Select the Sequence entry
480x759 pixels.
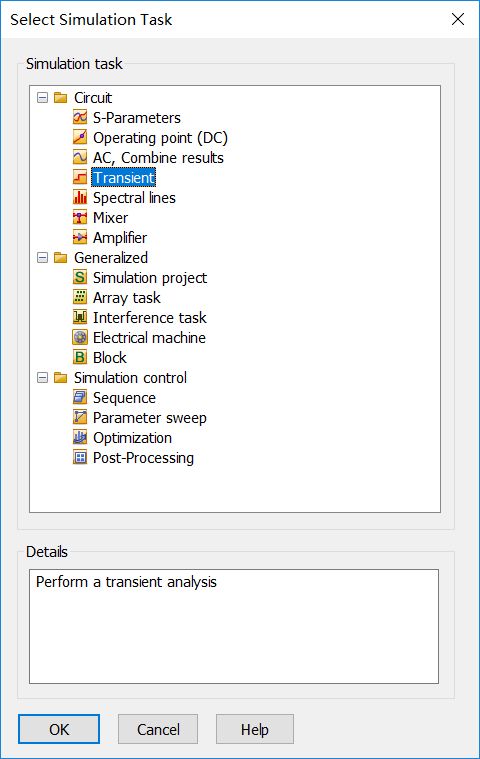pyautogui.click(x=124, y=397)
